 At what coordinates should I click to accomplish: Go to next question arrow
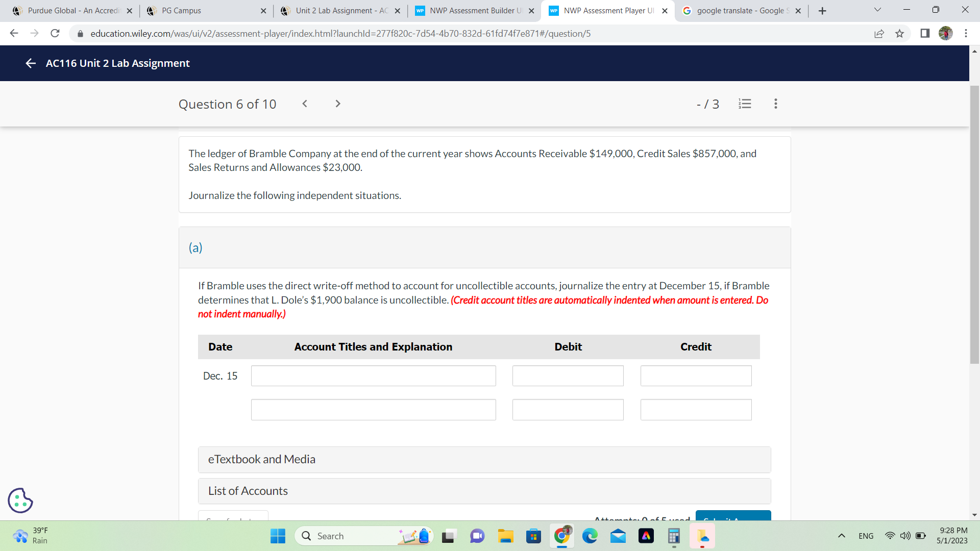click(x=337, y=104)
